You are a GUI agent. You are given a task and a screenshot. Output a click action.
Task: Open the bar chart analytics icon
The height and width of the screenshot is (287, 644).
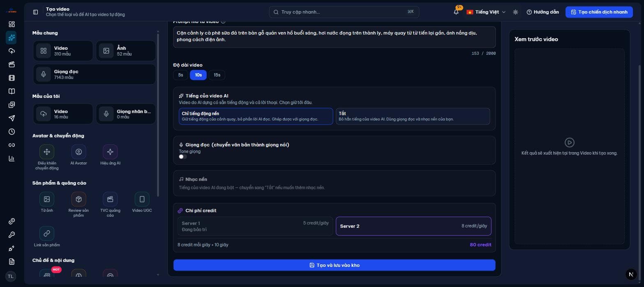point(11,158)
